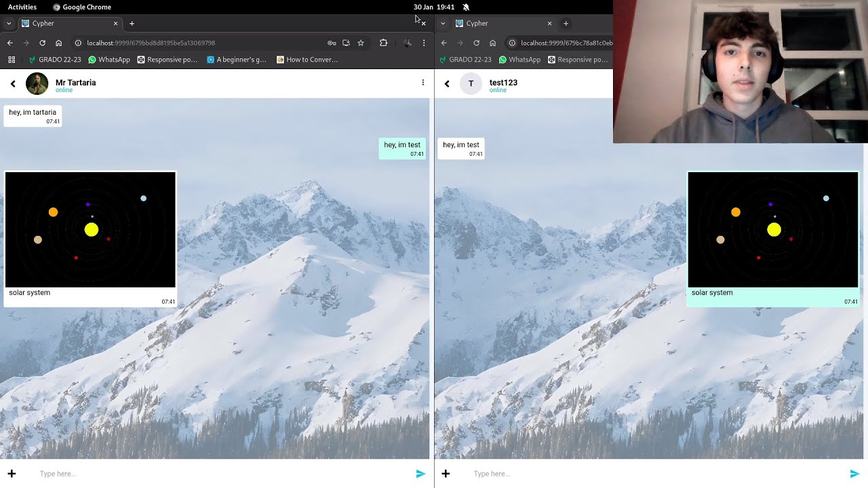Image resolution: width=868 pixels, height=488 pixels.
Task: Open install app icon in left address bar
Action: [x=346, y=43]
